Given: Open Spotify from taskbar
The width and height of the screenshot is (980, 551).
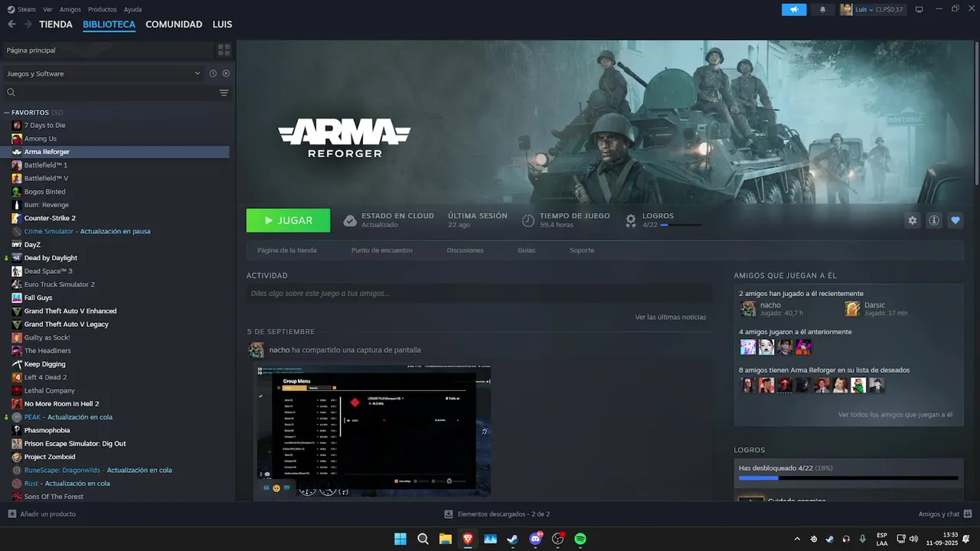Looking at the screenshot, I should [580, 539].
